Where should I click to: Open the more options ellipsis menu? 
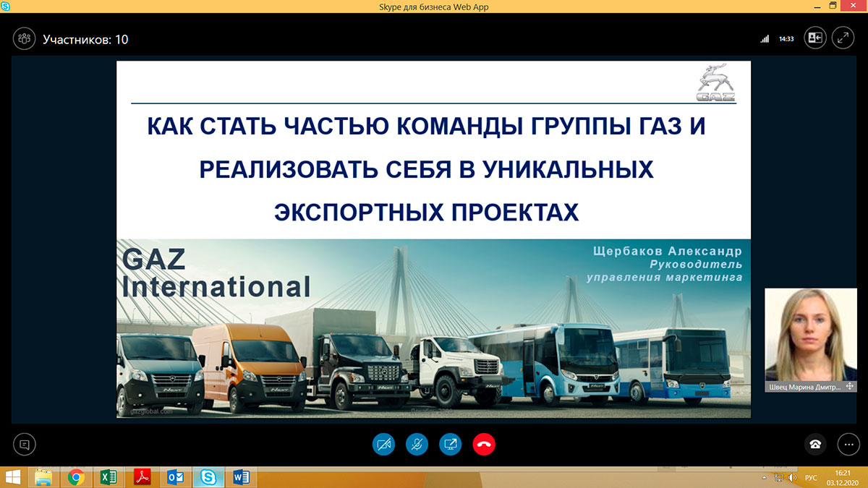coord(848,444)
